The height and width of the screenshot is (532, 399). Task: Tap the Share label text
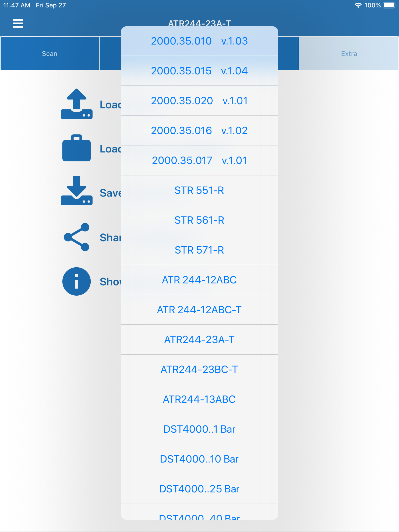(110, 237)
